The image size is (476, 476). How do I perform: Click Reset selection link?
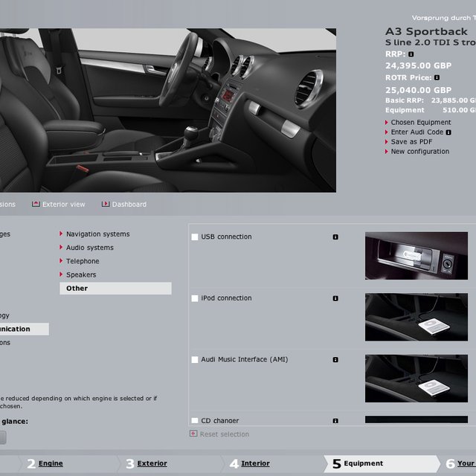tap(225, 434)
